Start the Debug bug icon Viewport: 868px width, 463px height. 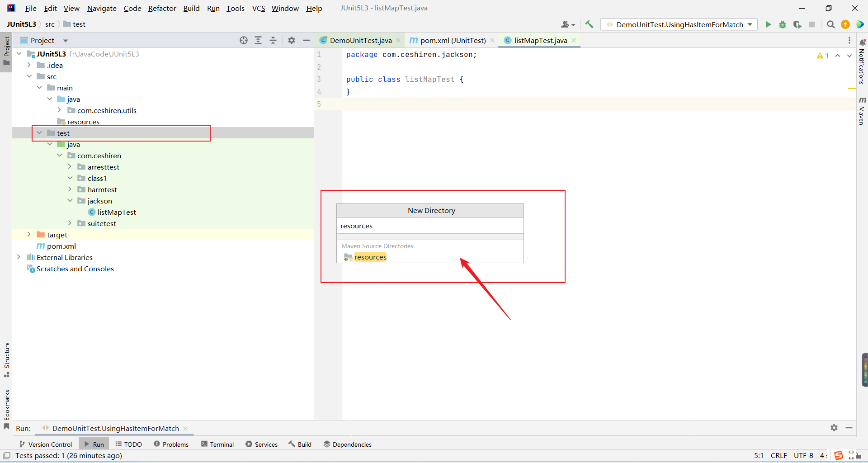(x=783, y=24)
